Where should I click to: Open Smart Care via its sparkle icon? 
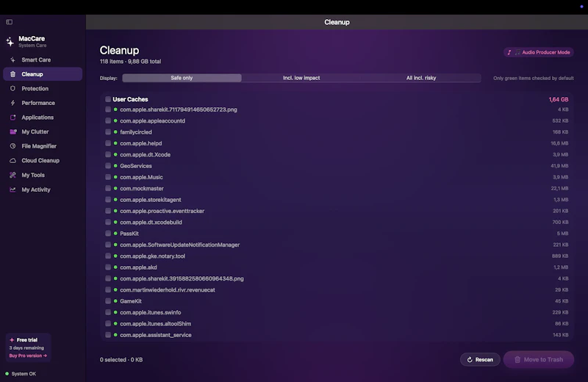coord(12,60)
